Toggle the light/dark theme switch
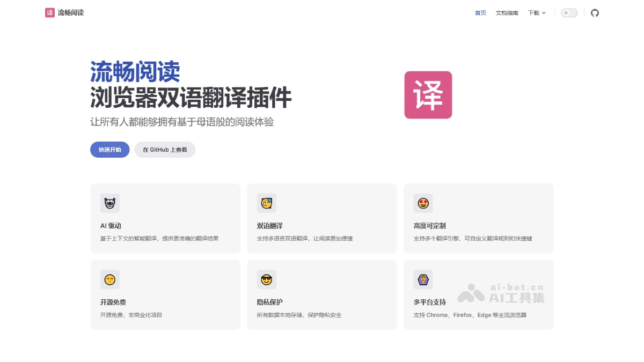The image size is (644, 362). click(x=569, y=12)
